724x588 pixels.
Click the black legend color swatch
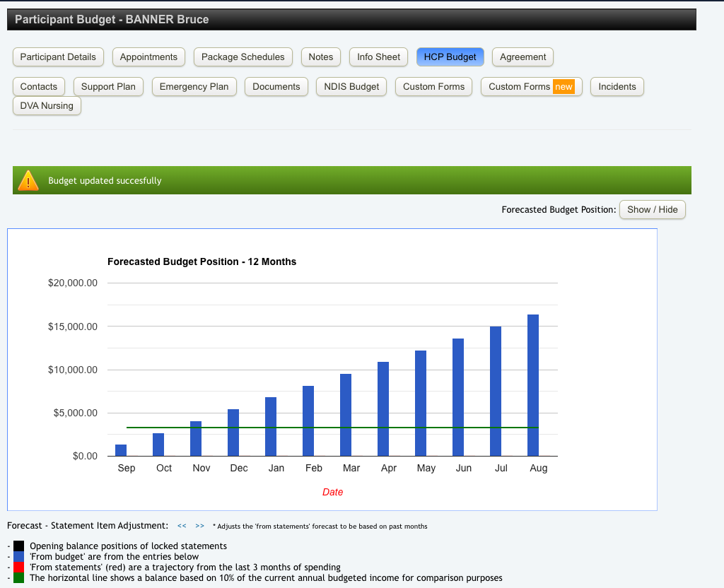[19, 546]
